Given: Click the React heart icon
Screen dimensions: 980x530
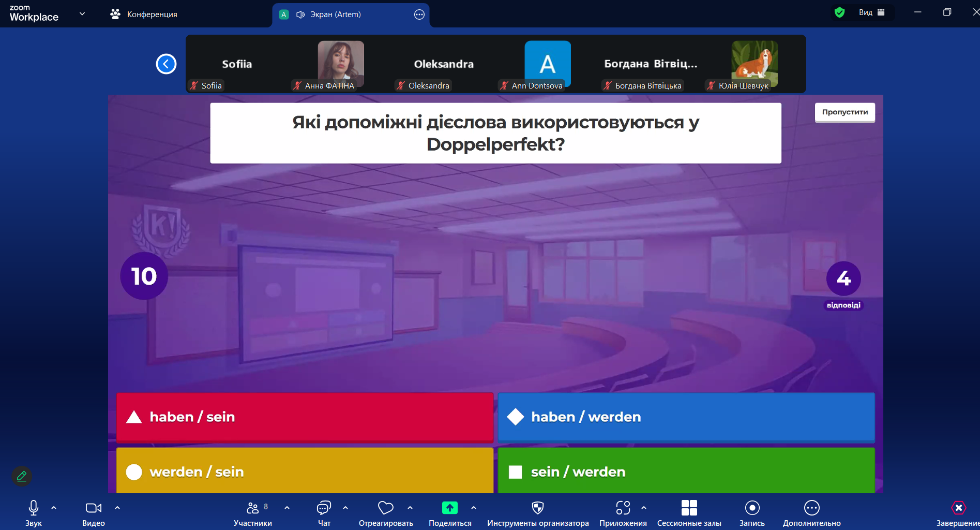Looking at the screenshot, I should point(386,508).
